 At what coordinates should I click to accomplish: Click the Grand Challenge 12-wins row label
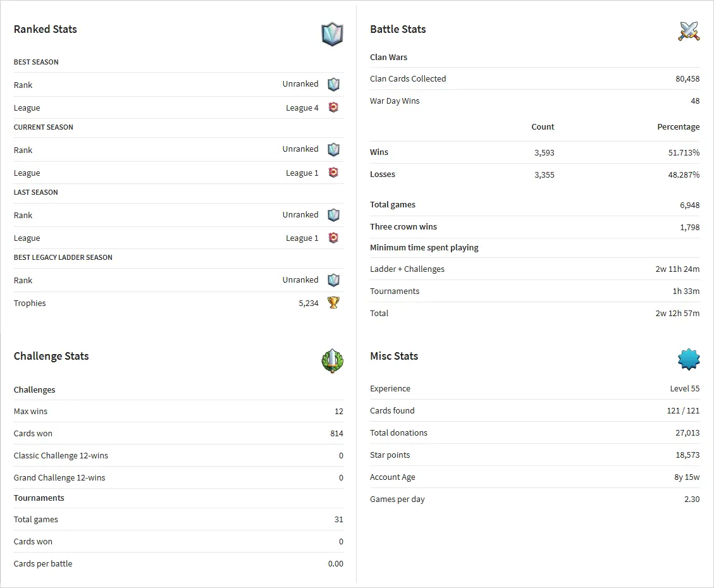[x=59, y=478]
